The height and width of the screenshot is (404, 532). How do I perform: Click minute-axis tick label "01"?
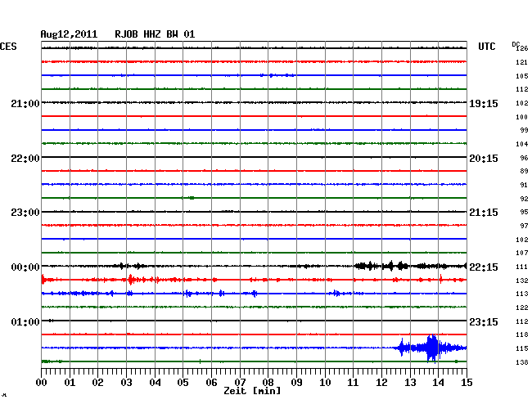pyautogui.click(x=70, y=383)
